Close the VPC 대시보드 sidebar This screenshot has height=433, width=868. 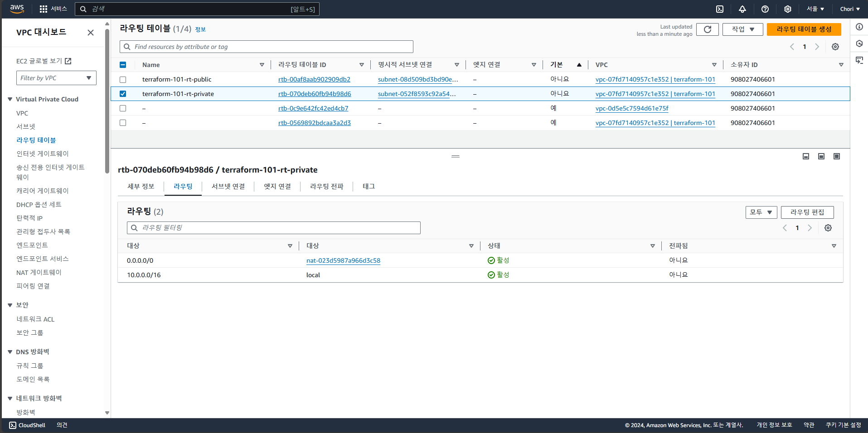(x=91, y=33)
